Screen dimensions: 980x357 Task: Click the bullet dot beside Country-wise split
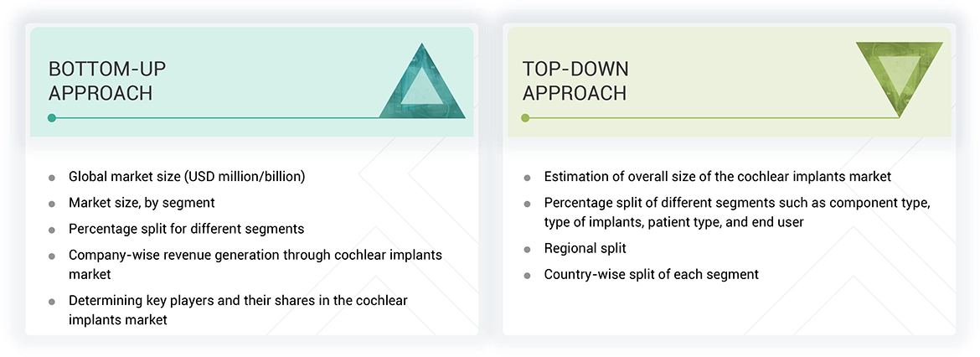click(x=527, y=276)
